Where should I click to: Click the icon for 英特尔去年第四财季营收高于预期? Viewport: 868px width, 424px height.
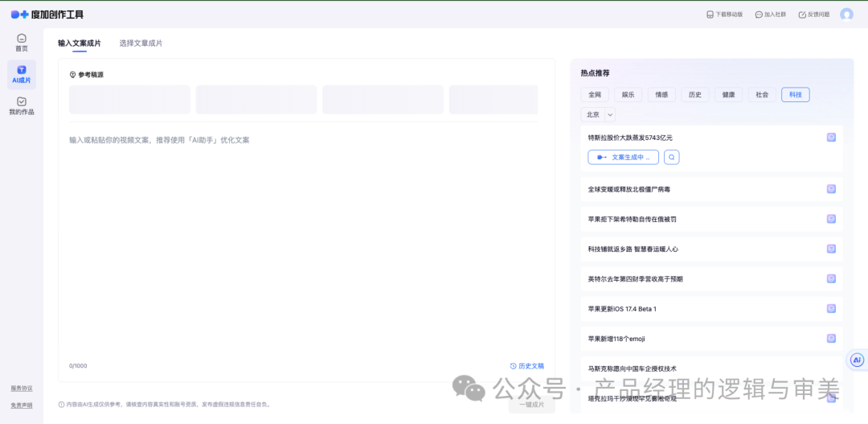pyautogui.click(x=831, y=279)
